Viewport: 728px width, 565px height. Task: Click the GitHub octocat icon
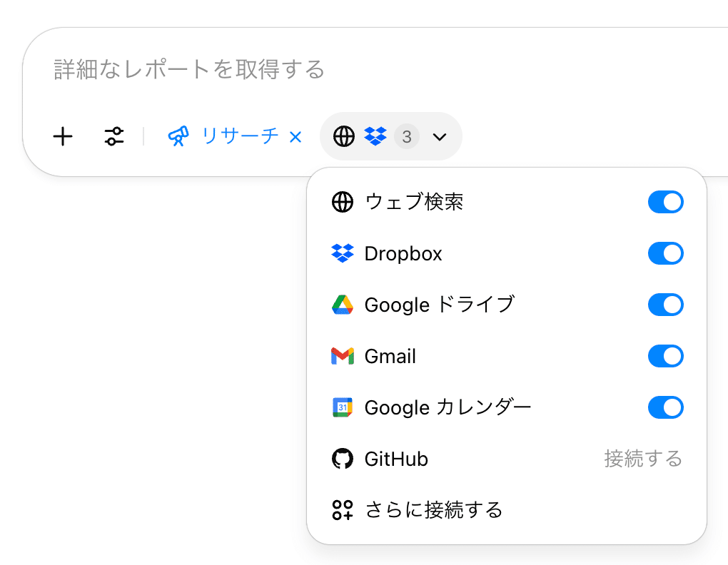[343, 459]
